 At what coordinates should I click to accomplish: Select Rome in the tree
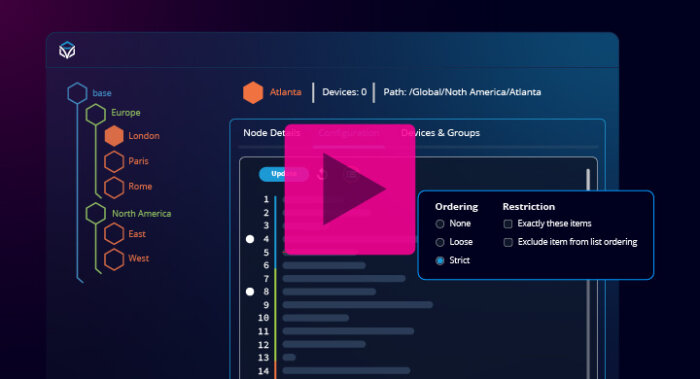pos(140,187)
